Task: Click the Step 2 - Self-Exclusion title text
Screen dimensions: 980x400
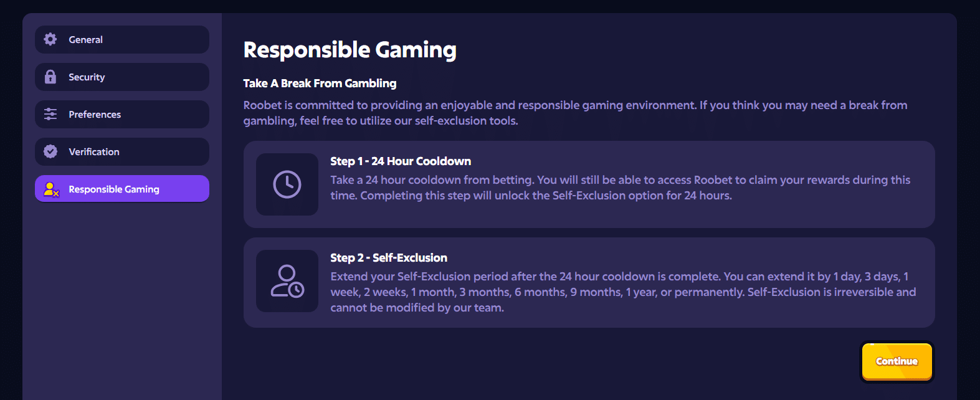Action: [389, 257]
